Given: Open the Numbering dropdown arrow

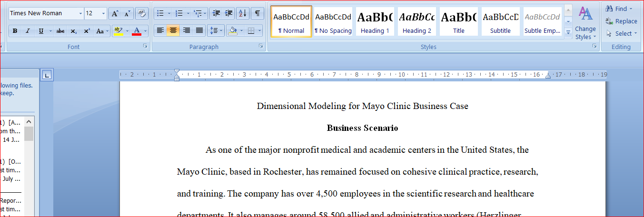Looking at the screenshot, I should tap(188, 13).
